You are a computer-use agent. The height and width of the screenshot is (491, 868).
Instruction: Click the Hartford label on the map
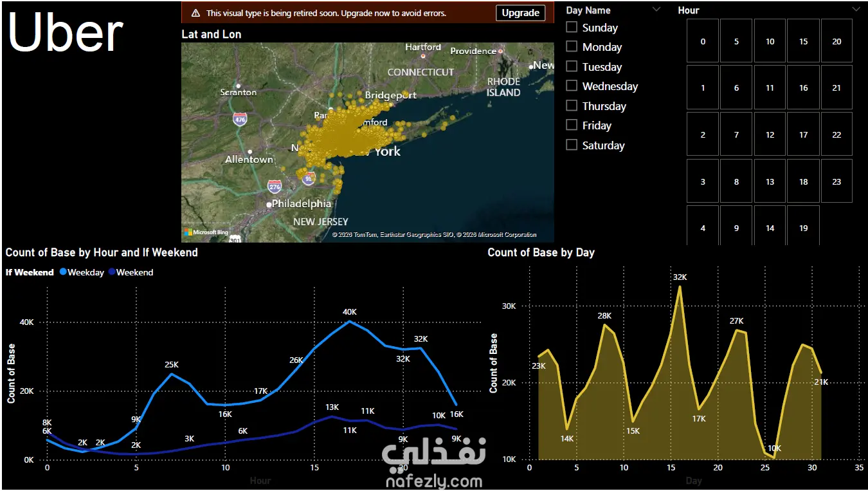(x=423, y=47)
